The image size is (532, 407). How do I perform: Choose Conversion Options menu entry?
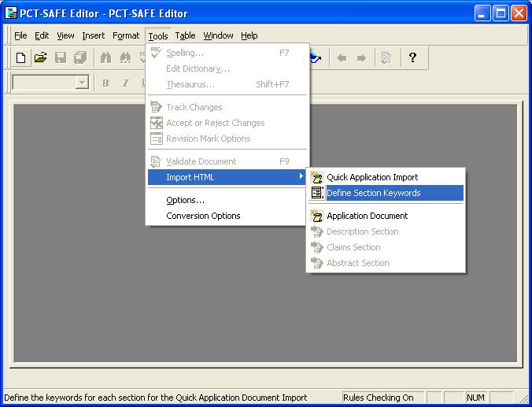[227, 216]
